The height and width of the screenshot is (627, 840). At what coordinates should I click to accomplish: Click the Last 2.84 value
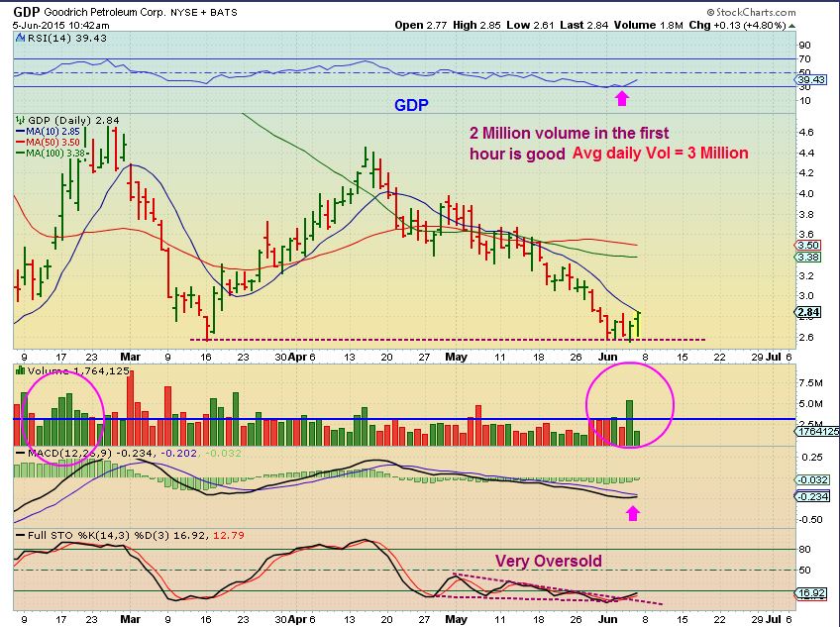click(584, 25)
